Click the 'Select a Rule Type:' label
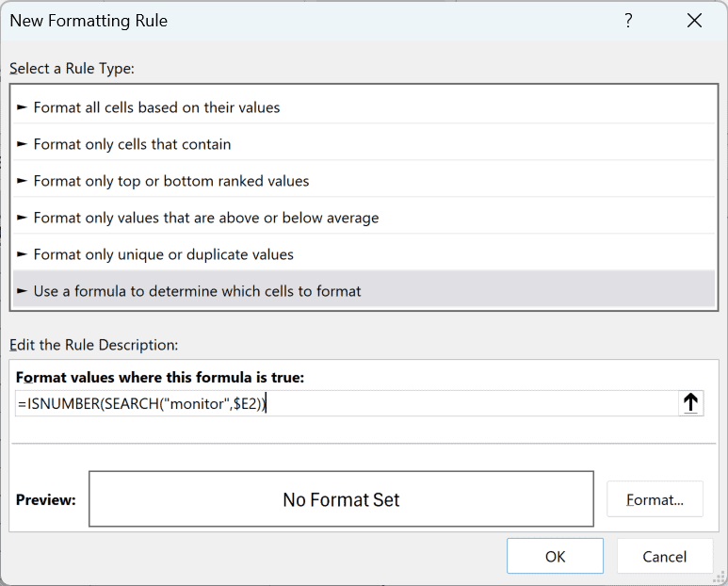Screen dimensions: 728x586 (72, 69)
